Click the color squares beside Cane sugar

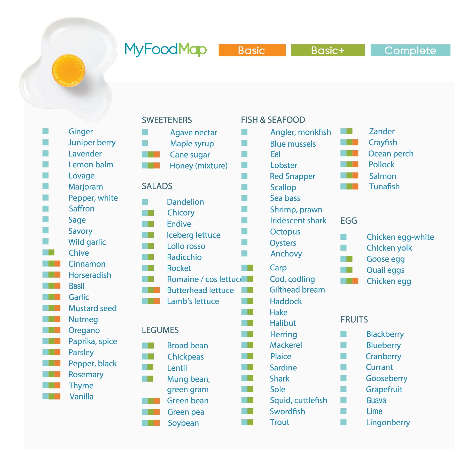(x=151, y=154)
